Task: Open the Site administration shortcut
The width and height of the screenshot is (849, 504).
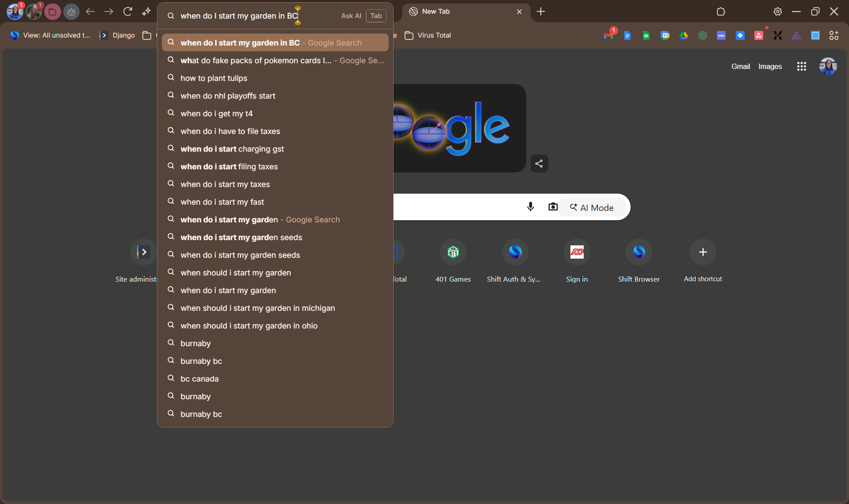Action: (136, 262)
